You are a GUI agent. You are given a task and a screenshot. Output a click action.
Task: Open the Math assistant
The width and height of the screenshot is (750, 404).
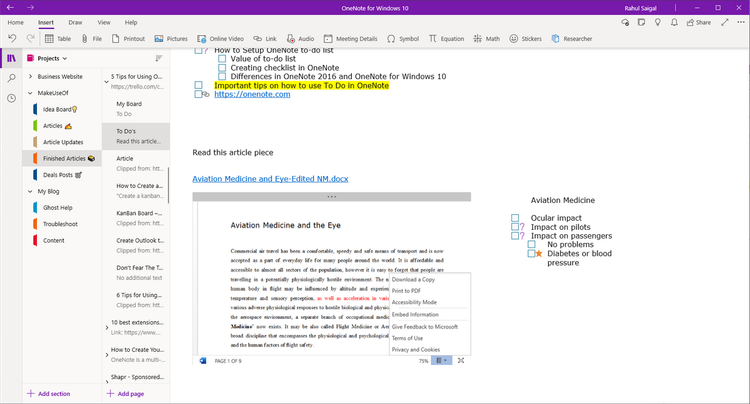[x=486, y=39]
